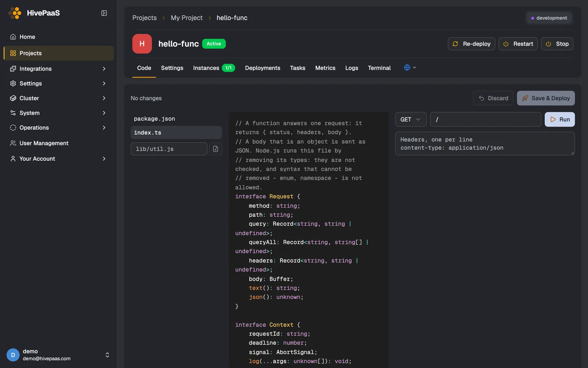Click the Integrations puzzle icon
This screenshot has width=588, height=368.
(13, 69)
